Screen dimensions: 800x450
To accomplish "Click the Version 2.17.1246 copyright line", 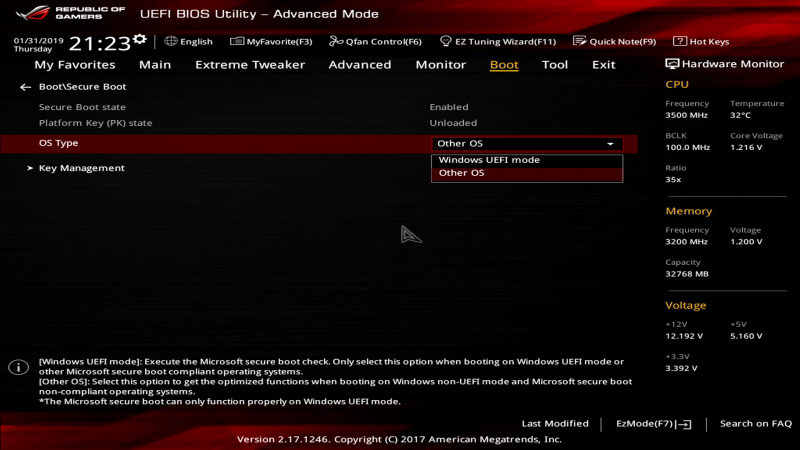I will point(399,439).
